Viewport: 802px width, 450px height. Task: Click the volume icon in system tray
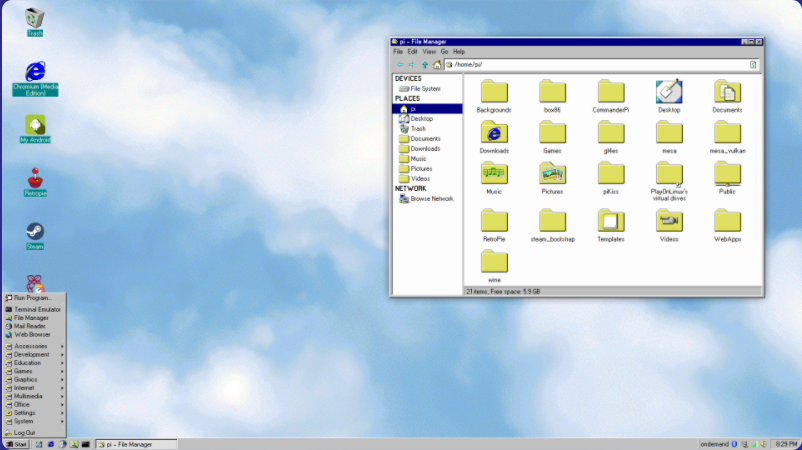tap(763, 443)
